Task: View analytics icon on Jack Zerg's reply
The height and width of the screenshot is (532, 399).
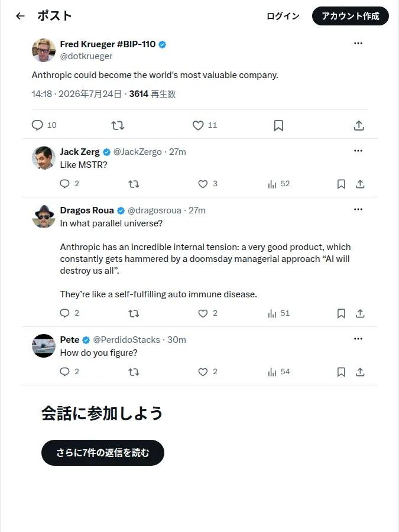Action: pos(272,184)
